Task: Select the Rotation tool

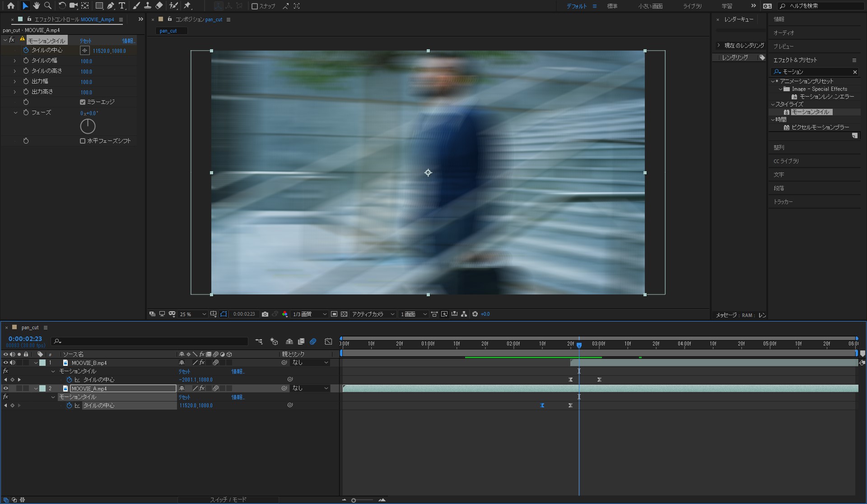Action: point(62,6)
